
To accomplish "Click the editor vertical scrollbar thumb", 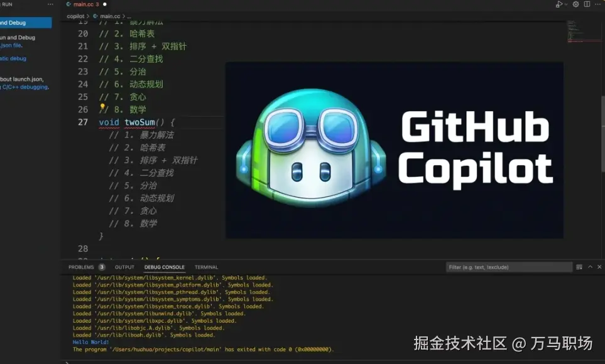I will pyautogui.click(x=602, y=133).
